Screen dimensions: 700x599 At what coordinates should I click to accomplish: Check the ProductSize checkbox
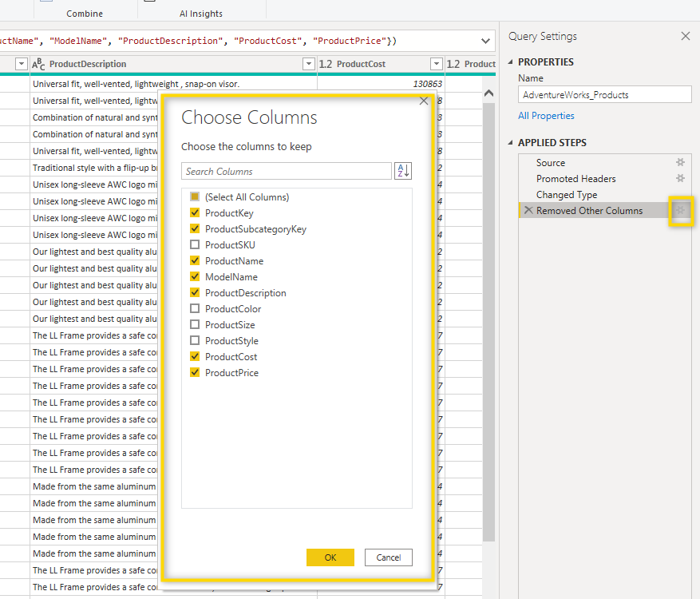click(195, 325)
